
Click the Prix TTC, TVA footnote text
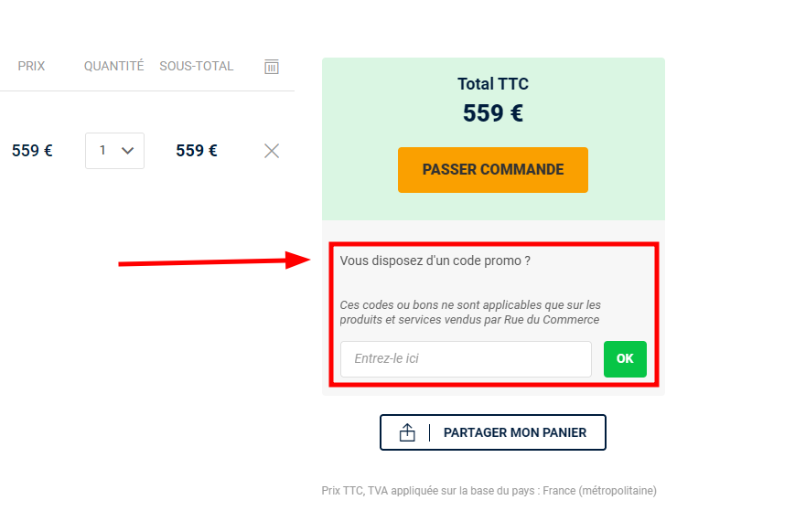[x=489, y=491]
